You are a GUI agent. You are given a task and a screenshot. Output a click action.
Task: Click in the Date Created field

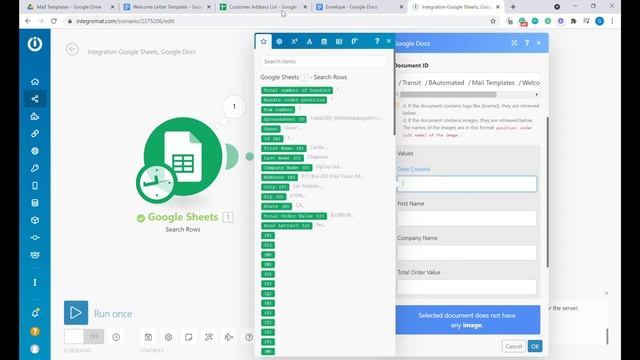click(467, 184)
